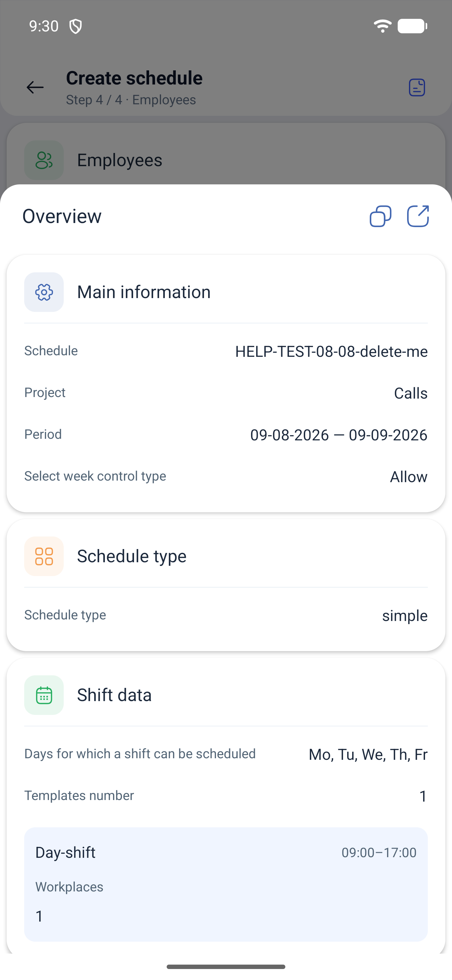Tap the back arrow in header
The height and width of the screenshot is (980, 452).
(35, 88)
